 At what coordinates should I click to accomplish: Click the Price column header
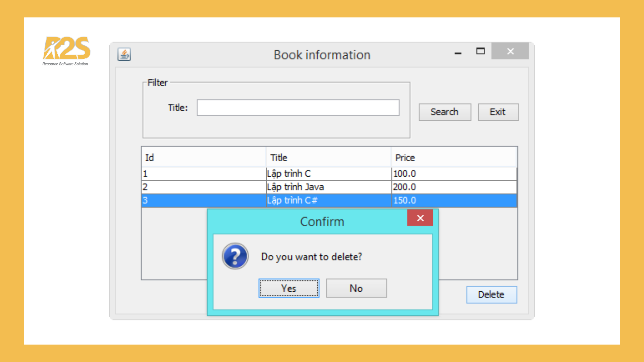pyautogui.click(x=453, y=158)
